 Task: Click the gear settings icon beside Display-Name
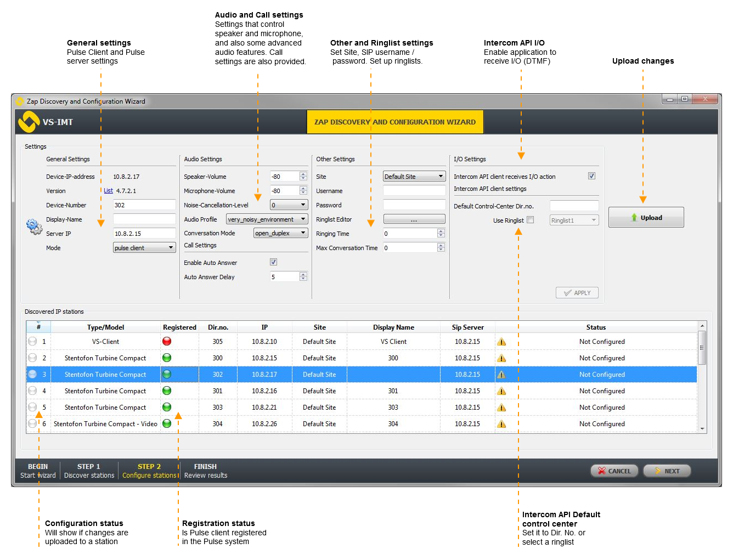point(34,227)
